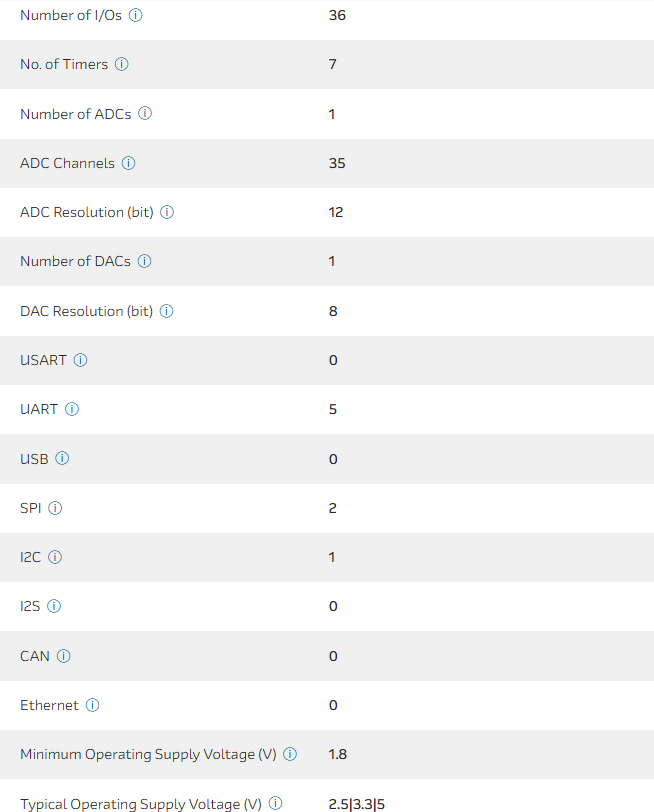The image size is (654, 812).
Task: Click the ADC Channels value 35
Action: [337, 163]
